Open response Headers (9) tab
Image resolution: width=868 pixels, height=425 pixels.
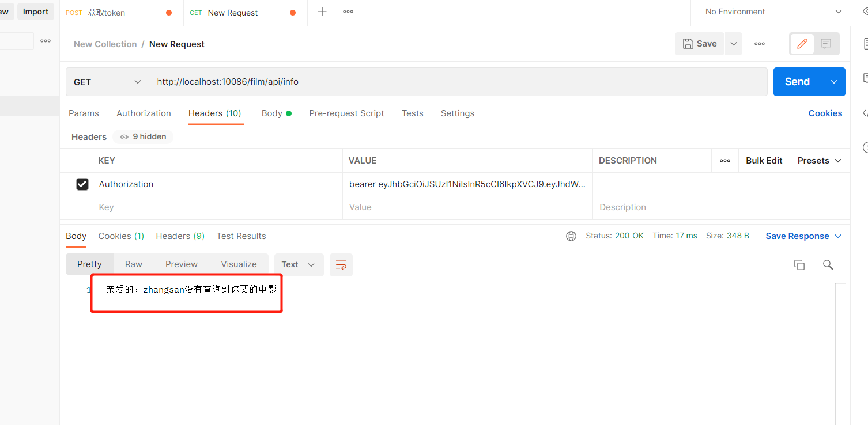(180, 236)
